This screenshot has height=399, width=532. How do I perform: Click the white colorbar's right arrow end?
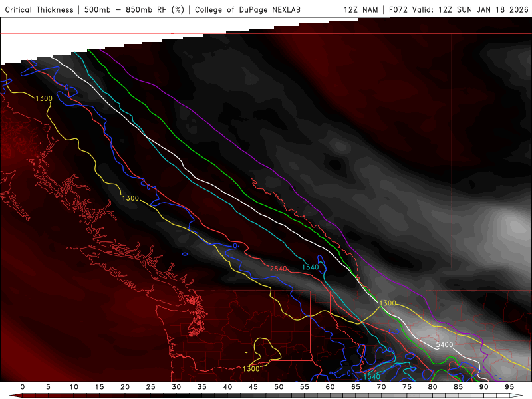pos(517,396)
